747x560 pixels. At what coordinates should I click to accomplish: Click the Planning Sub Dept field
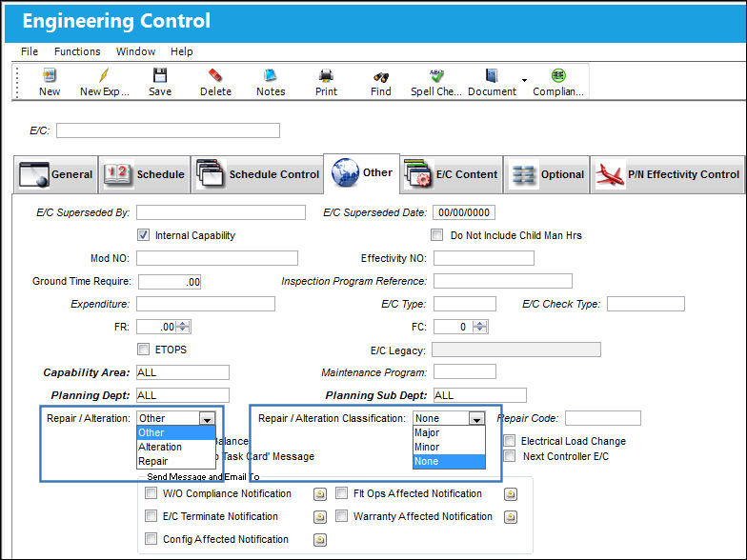click(480, 395)
